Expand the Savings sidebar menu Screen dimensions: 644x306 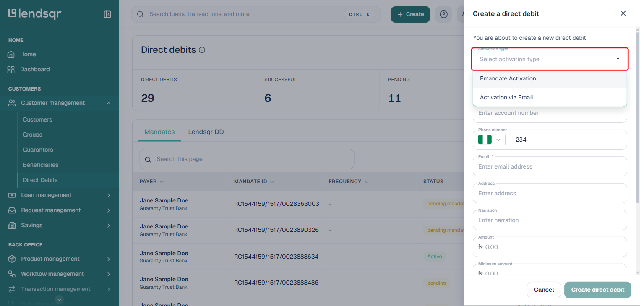coord(60,225)
